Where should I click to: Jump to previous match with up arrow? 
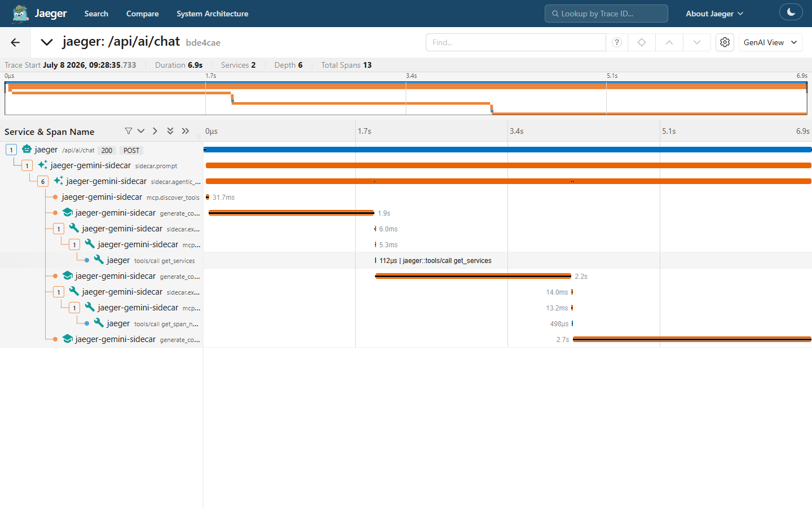point(669,42)
